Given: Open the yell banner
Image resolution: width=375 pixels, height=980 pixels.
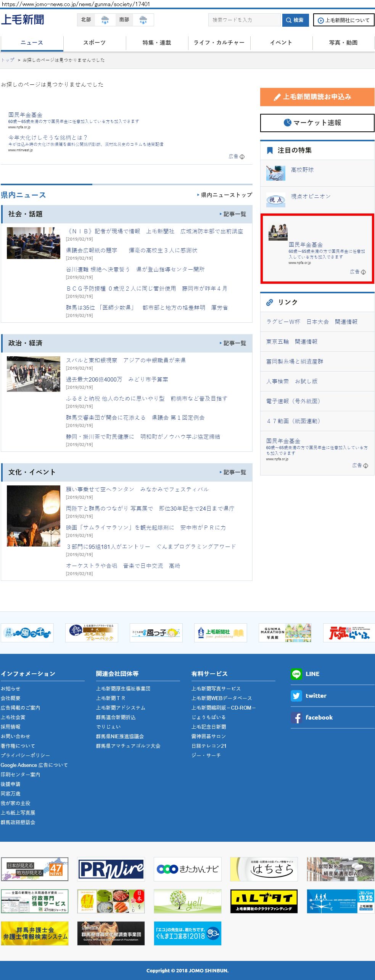Looking at the screenshot, I should (187, 901).
